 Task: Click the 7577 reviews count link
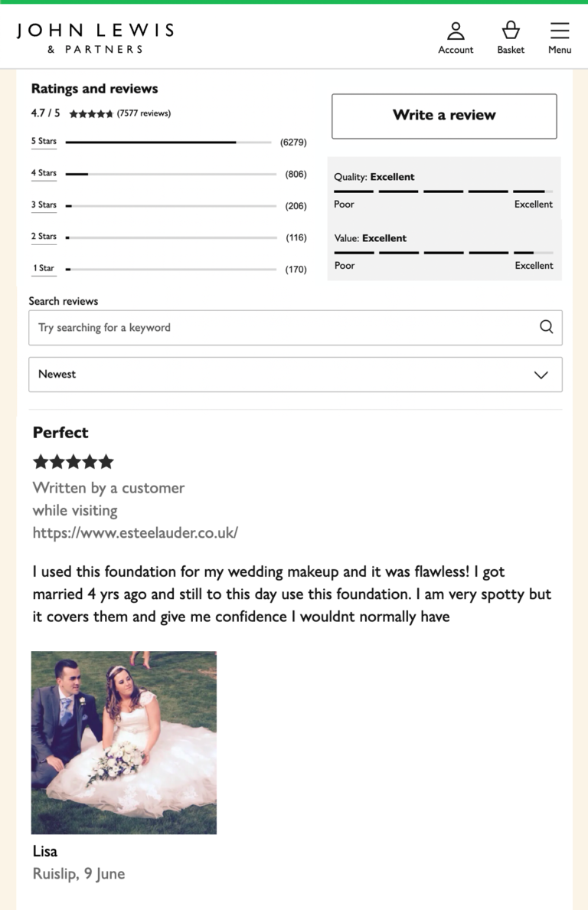pos(143,113)
